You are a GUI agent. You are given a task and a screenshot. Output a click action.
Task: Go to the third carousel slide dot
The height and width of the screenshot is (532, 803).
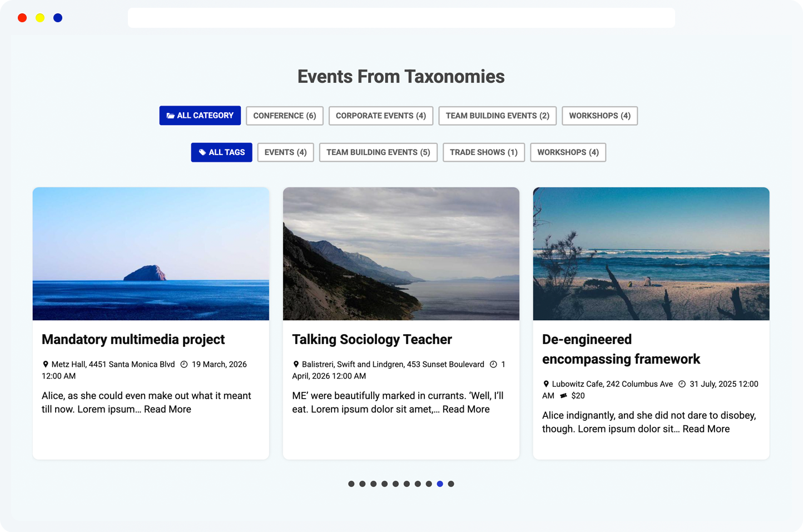(374, 484)
